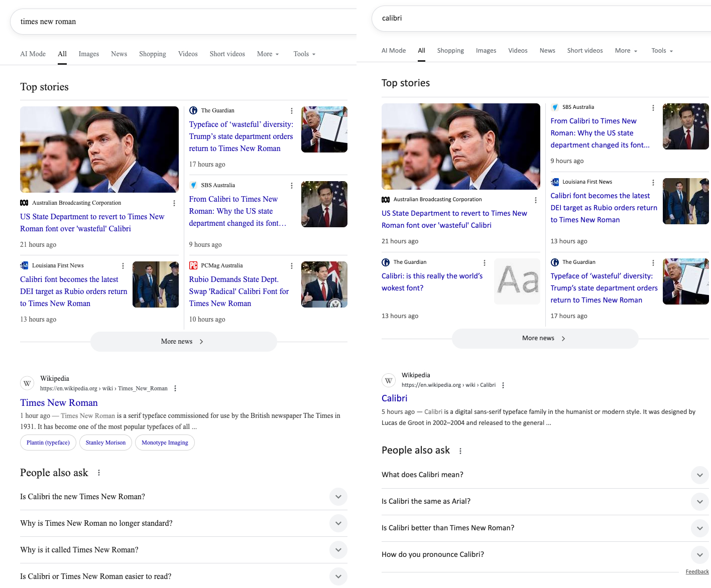Open options for Guardian 'wokest font' story
Viewport: 711px width, 588px height.
click(485, 263)
